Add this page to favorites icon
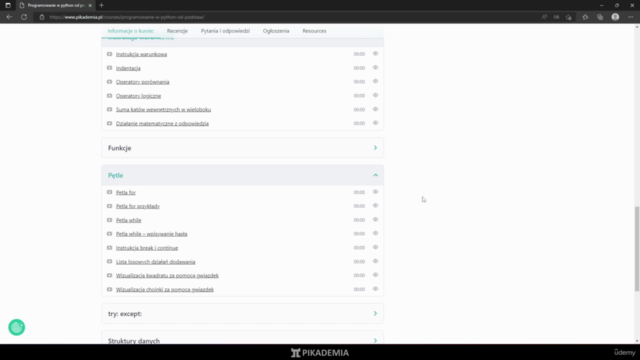640x360 pixels. tap(569, 17)
